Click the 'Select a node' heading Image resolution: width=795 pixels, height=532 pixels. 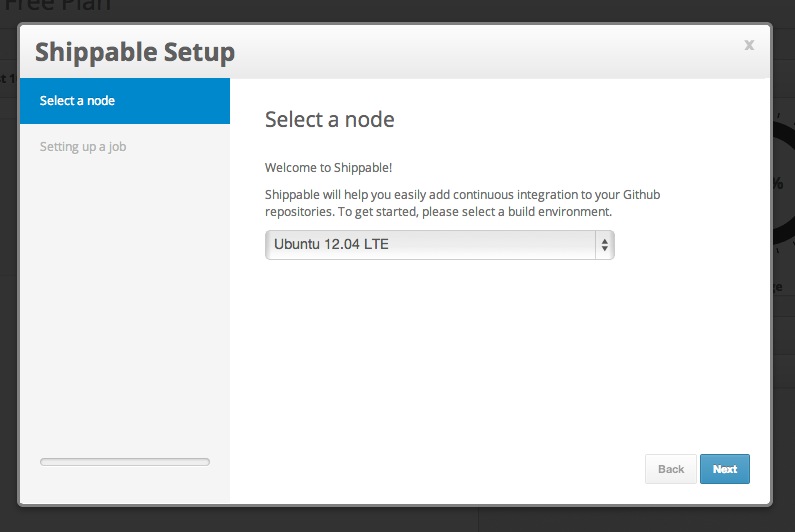click(x=330, y=120)
